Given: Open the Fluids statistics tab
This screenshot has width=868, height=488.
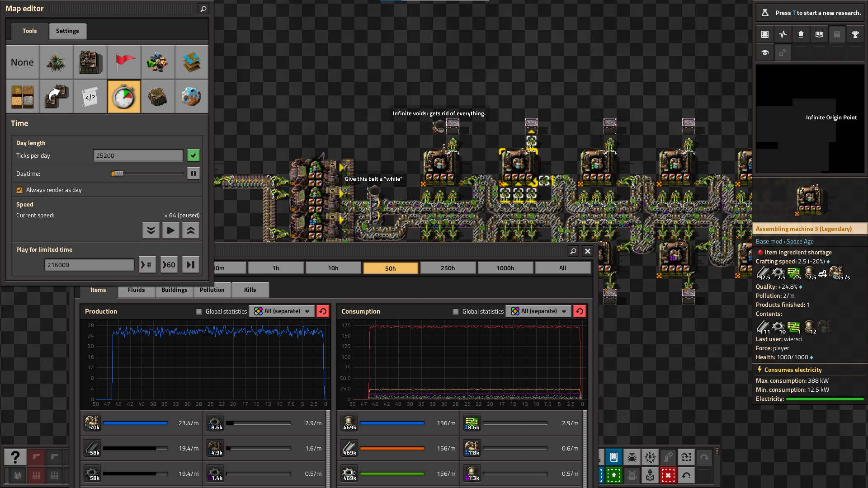Looking at the screenshot, I should [137, 290].
